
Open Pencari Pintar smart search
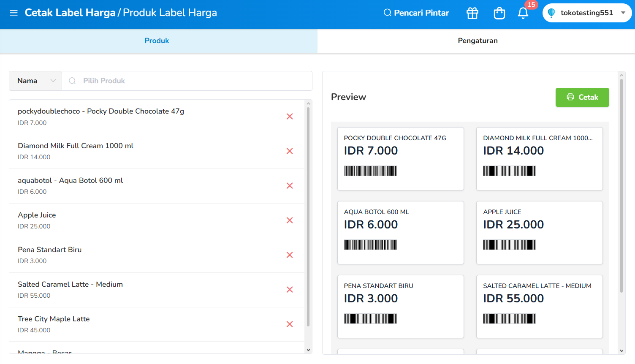point(416,13)
